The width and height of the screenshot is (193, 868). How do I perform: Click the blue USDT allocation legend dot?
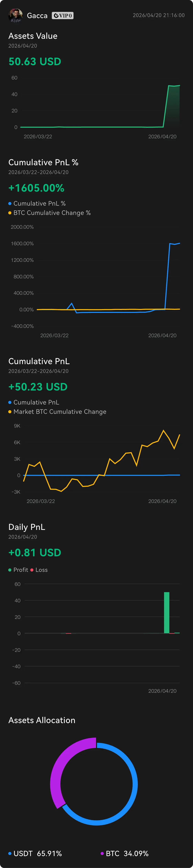tap(10, 854)
